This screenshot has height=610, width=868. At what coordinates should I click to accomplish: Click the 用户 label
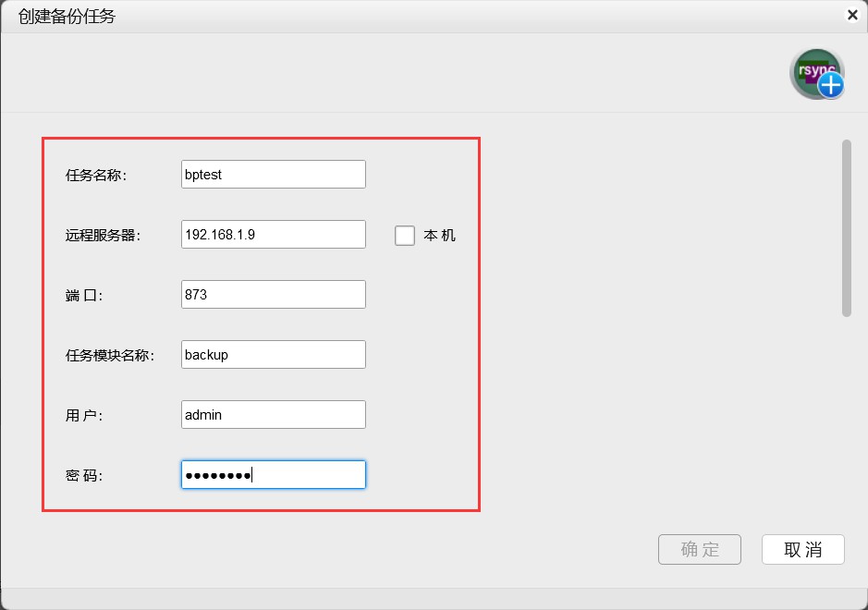[84, 416]
